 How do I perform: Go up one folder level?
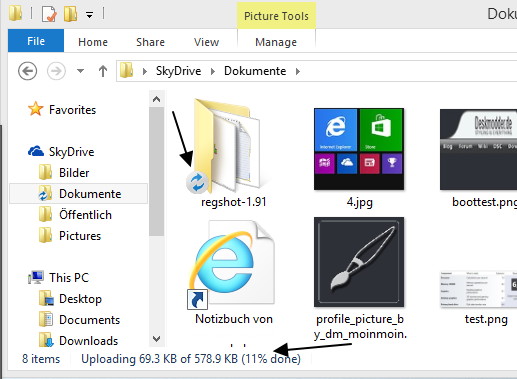[103, 71]
